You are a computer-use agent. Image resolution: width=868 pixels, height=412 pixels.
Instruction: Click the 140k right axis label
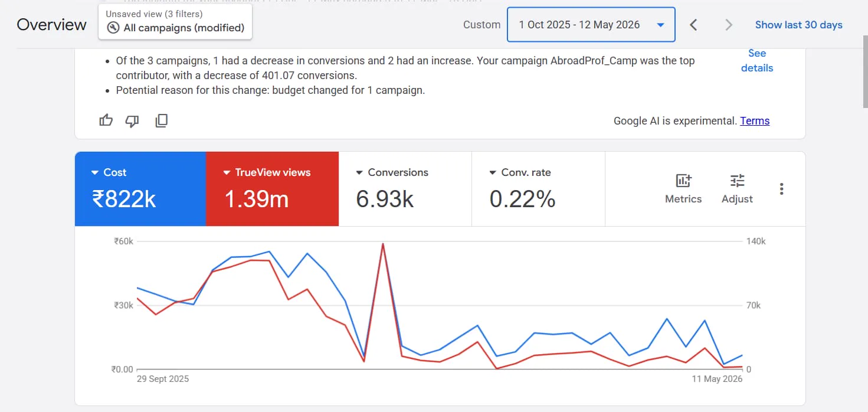point(756,241)
